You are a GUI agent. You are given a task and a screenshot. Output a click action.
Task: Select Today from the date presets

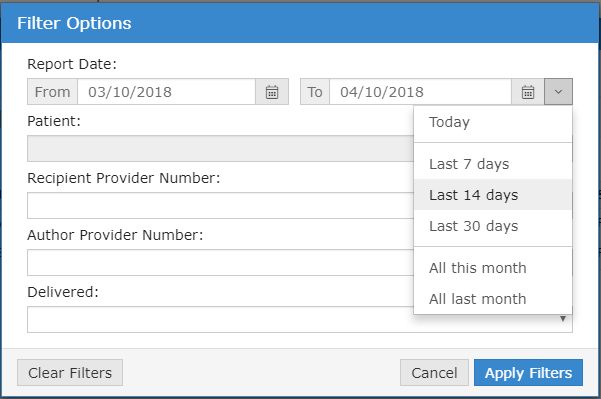tap(493, 122)
